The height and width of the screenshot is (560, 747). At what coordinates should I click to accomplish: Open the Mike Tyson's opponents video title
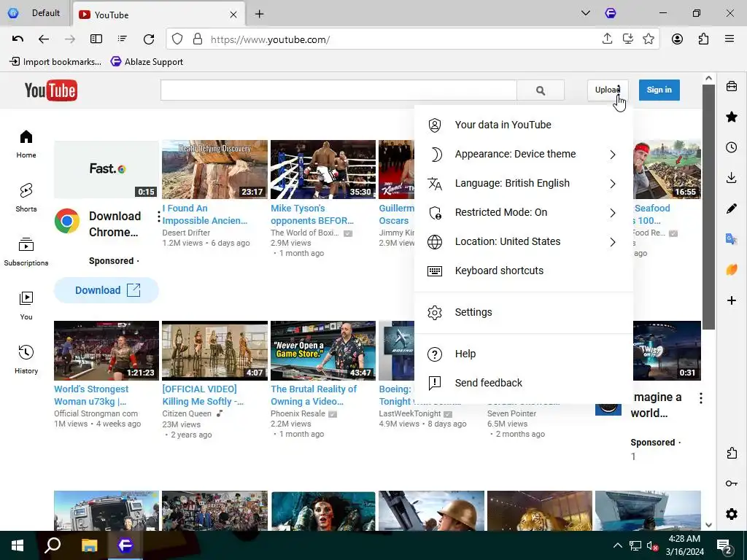coord(312,214)
